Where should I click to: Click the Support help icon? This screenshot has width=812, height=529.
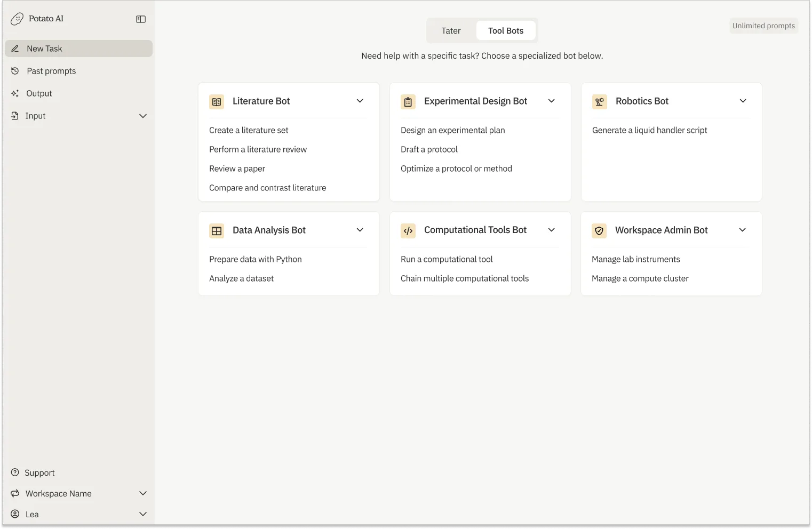coord(16,472)
